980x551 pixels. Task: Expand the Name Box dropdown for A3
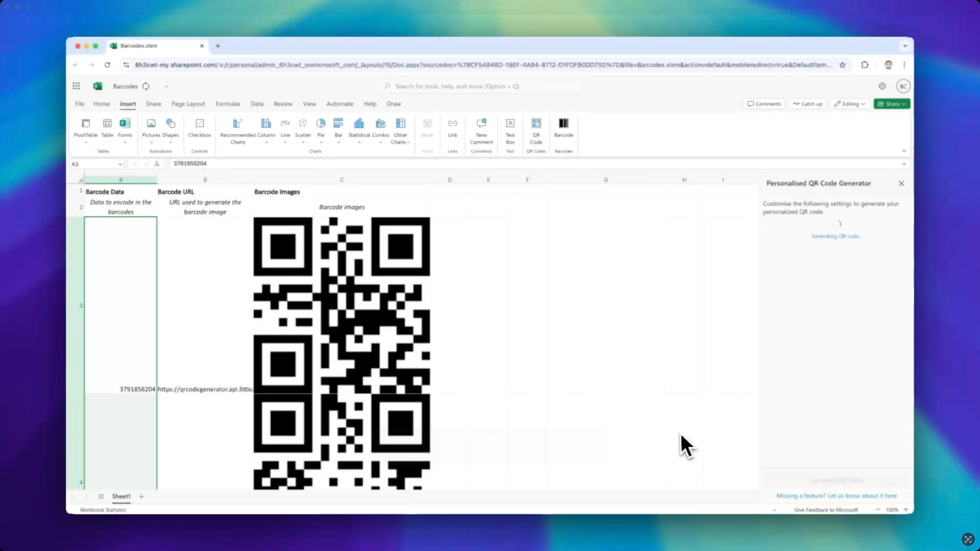120,164
